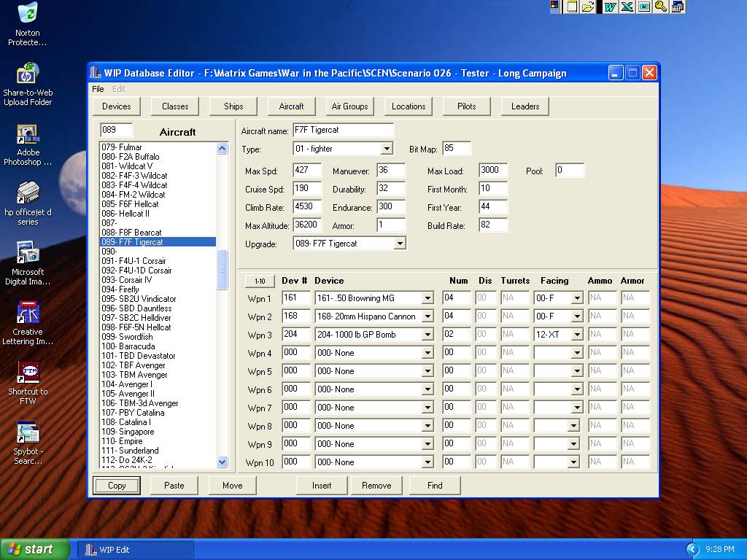
Task: Select "107- PBY Catalina" in the list
Action: tap(158, 413)
